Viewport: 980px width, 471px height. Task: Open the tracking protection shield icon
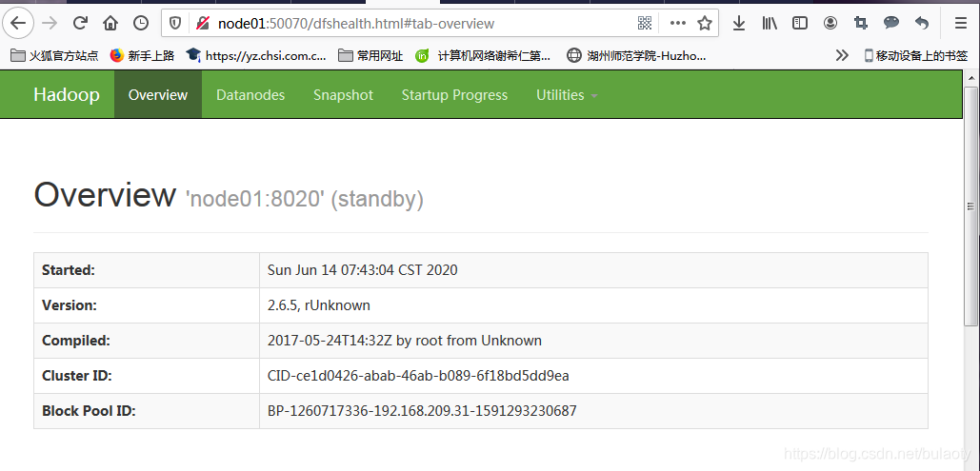pos(175,24)
